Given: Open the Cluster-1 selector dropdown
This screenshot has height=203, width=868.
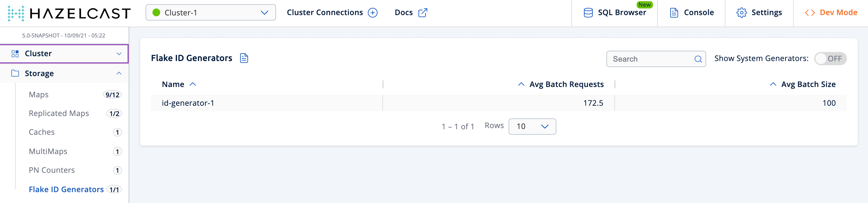Looking at the screenshot, I should tap(210, 12).
